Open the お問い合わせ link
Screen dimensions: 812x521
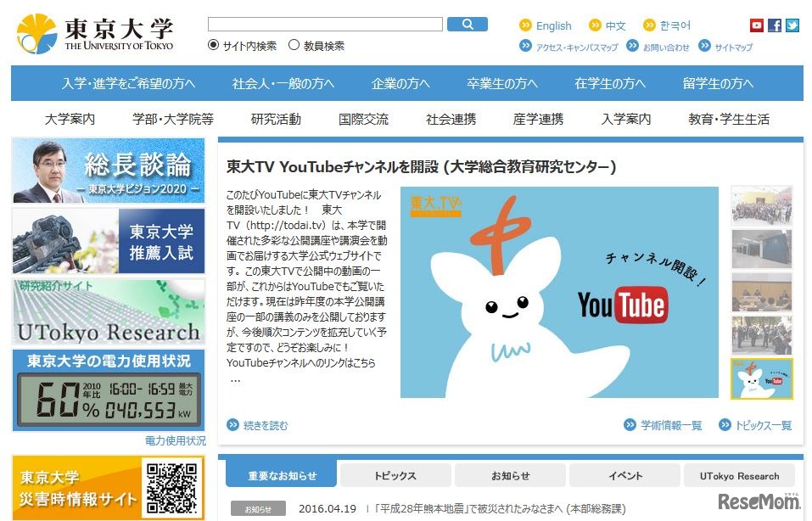666,47
